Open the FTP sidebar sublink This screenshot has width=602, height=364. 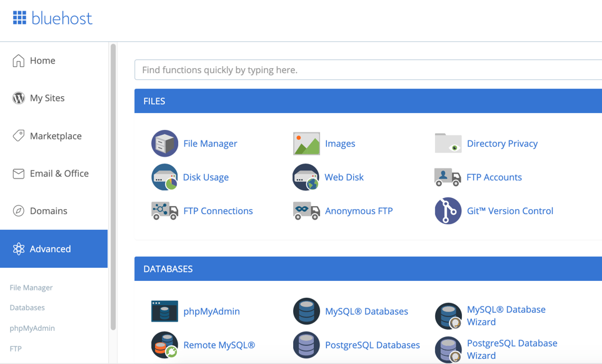(x=16, y=348)
